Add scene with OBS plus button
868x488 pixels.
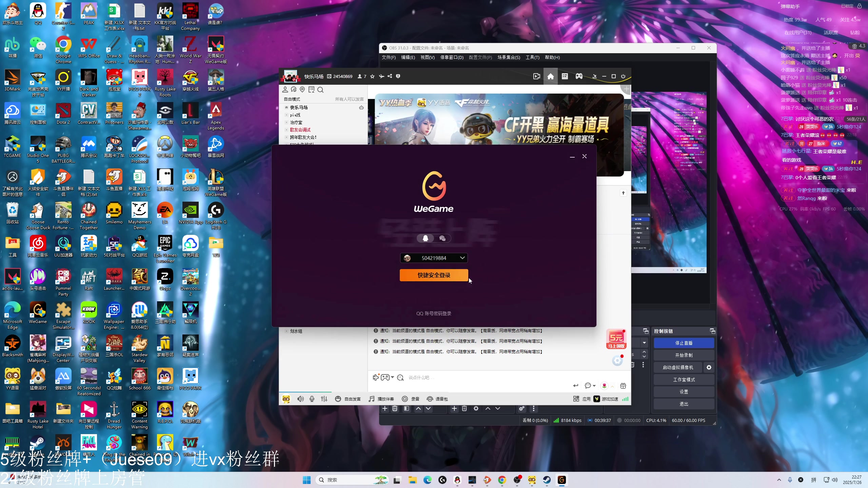(385, 408)
